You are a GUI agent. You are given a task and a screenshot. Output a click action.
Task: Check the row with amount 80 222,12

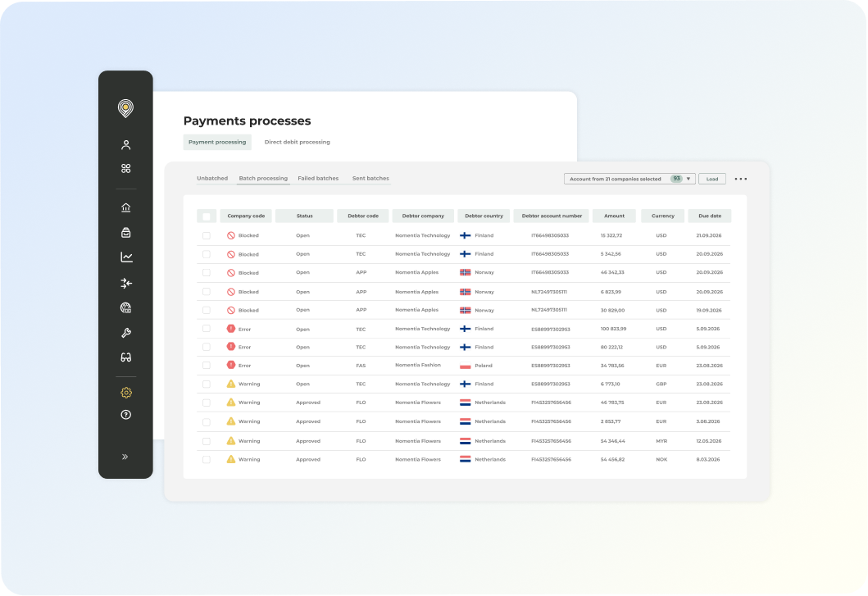[x=207, y=347]
